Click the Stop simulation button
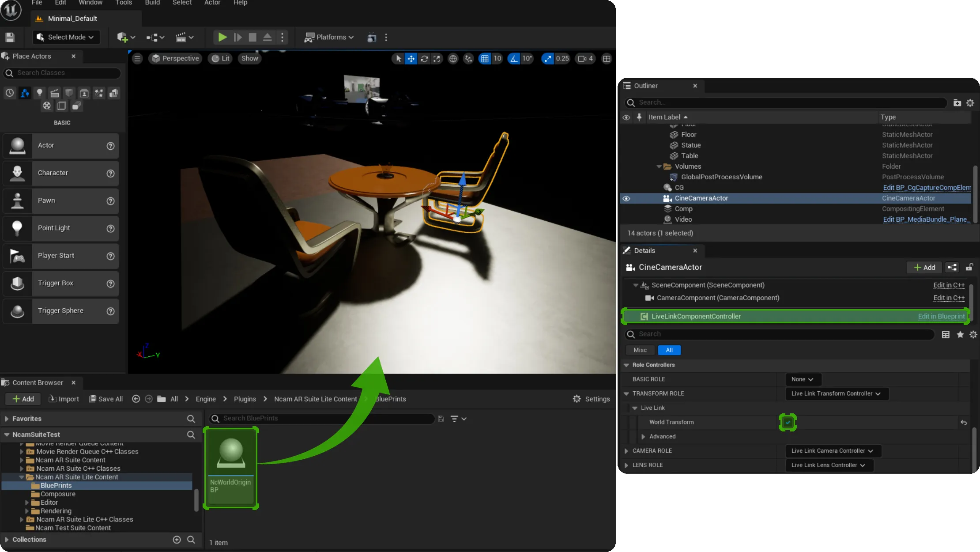The width and height of the screenshot is (980, 552). pos(253,38)
